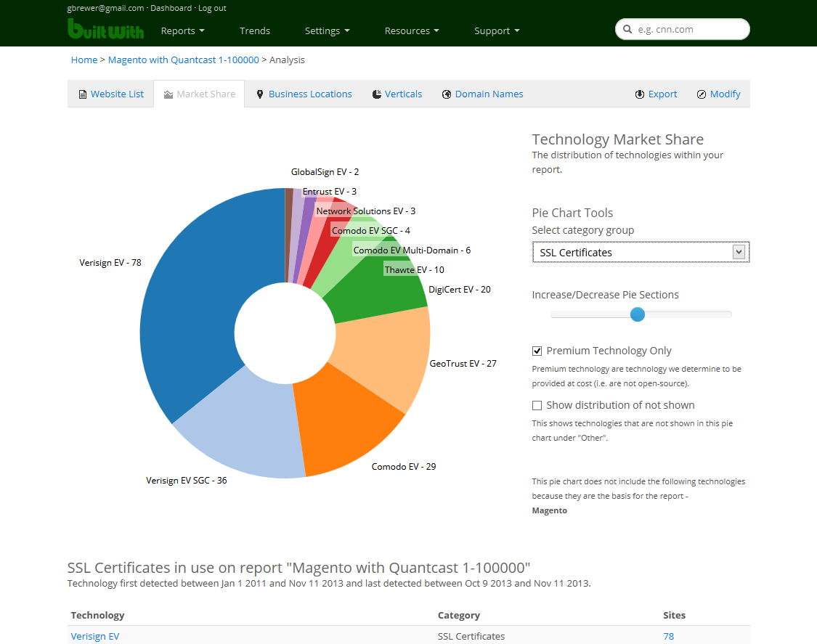This screenshot has width=817, height=644.
Task: Switch to the Website List tab
Action: pos(110,94)
